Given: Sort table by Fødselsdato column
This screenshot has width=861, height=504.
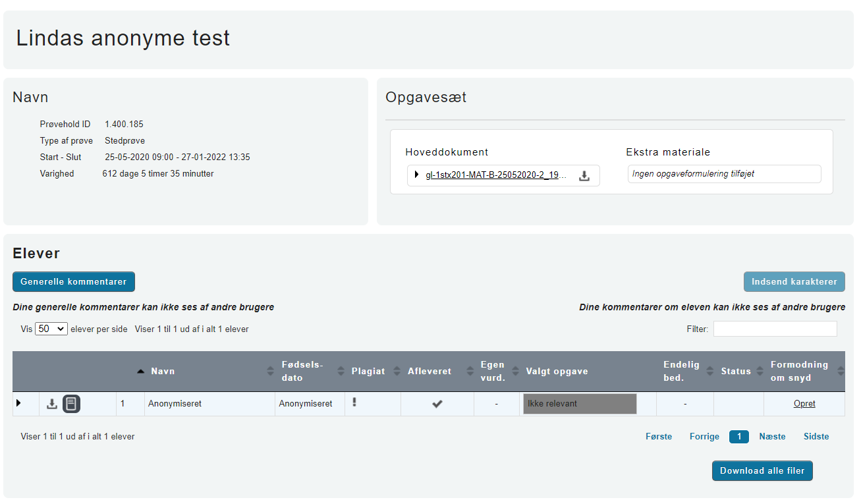Looking at the screenshot, I should [x=310, y=371].
